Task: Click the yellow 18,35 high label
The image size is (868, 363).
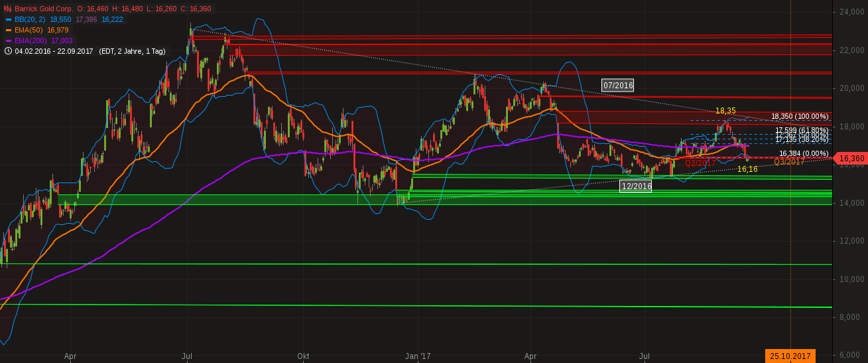Action: click(726, 110)
